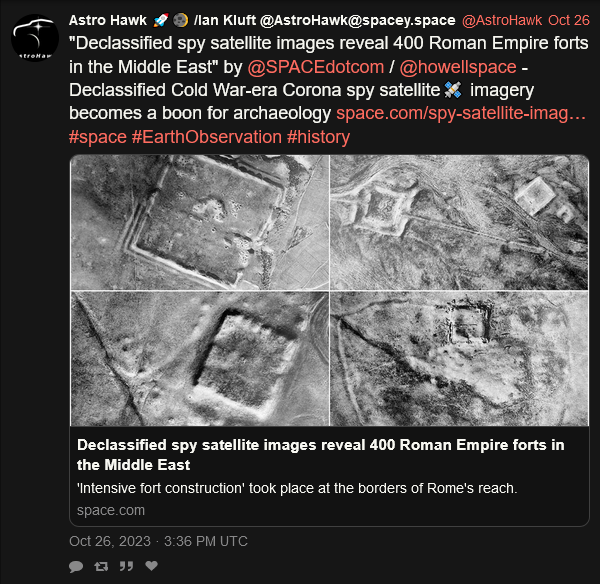Image resolution: width=600 pixels, height=584 pixels.
Task: Open the article card headline
Action: click(321, 455)
